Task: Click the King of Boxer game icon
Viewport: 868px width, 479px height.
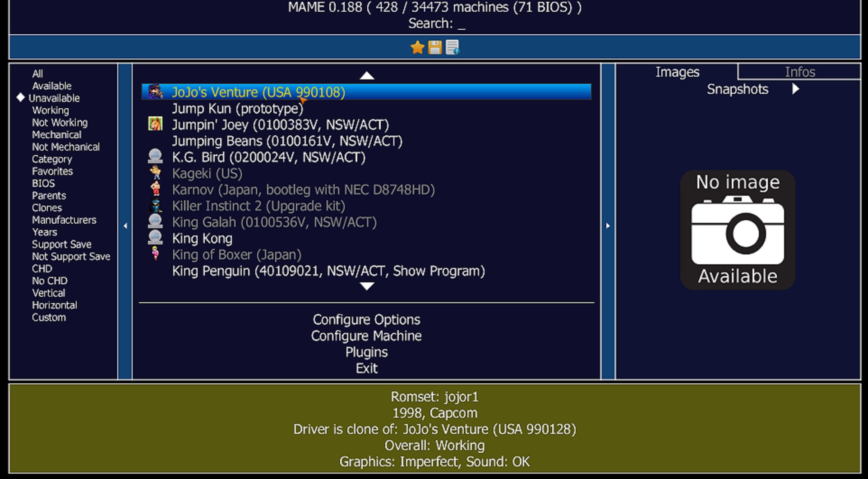Action: (155, 254)
